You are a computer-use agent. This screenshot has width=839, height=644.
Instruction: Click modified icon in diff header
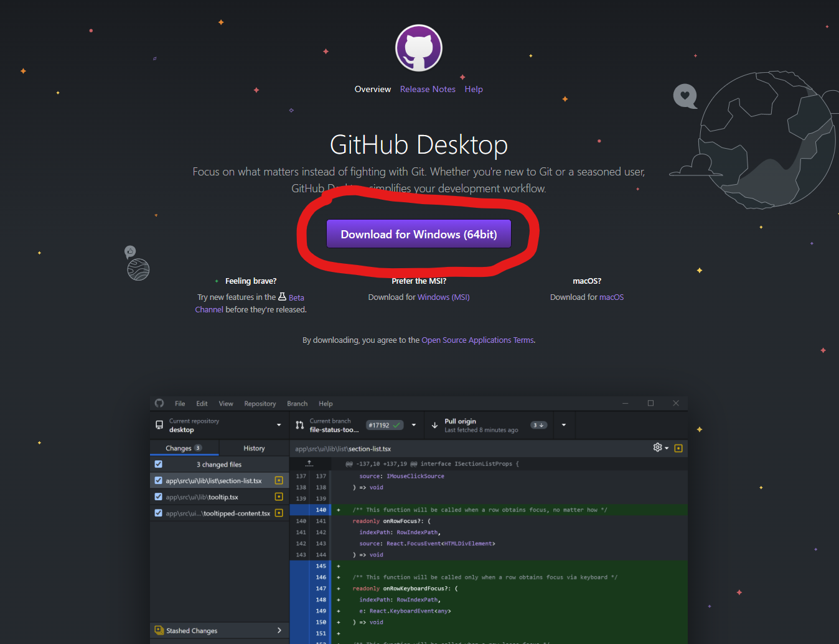click(678, 448)
